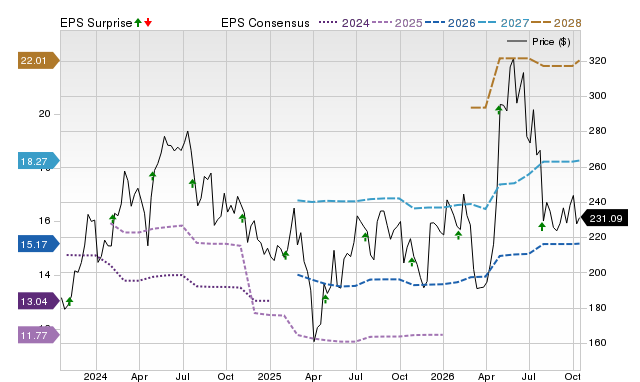Click the earliest EPS surprise arrow, before 2024

pyautogui.click(x=69, y=302)
